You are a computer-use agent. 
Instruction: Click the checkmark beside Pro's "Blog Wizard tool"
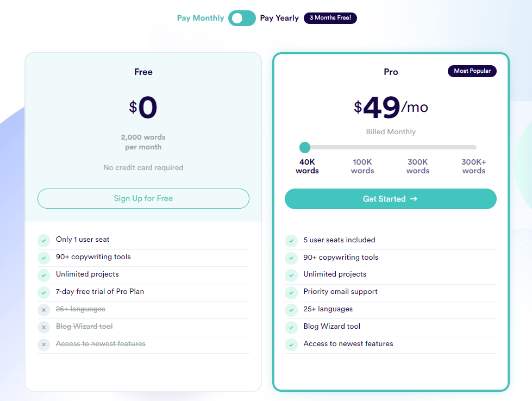[x=291, y=327]
